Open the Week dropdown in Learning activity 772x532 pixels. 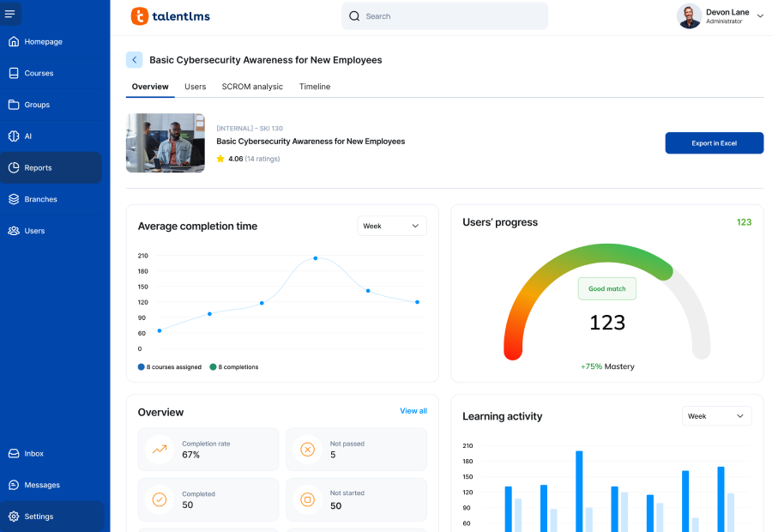coord(716,416)
